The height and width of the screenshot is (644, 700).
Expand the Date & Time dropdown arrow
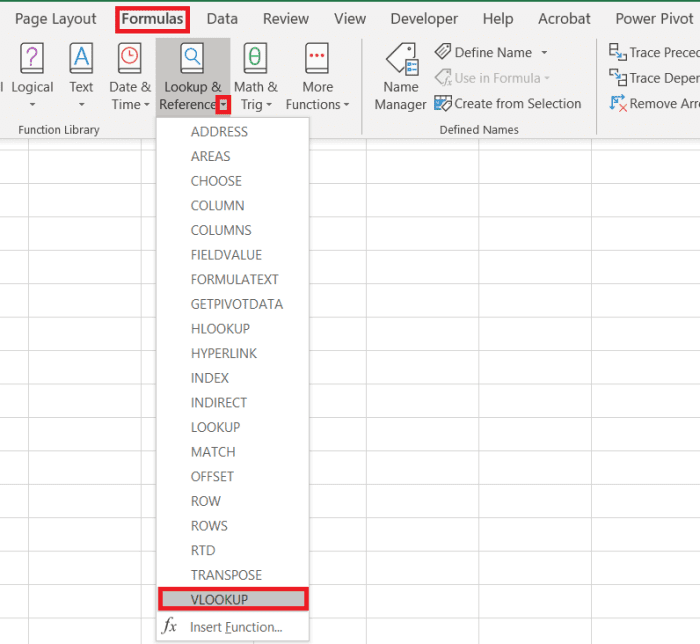[x=146, y=105]
